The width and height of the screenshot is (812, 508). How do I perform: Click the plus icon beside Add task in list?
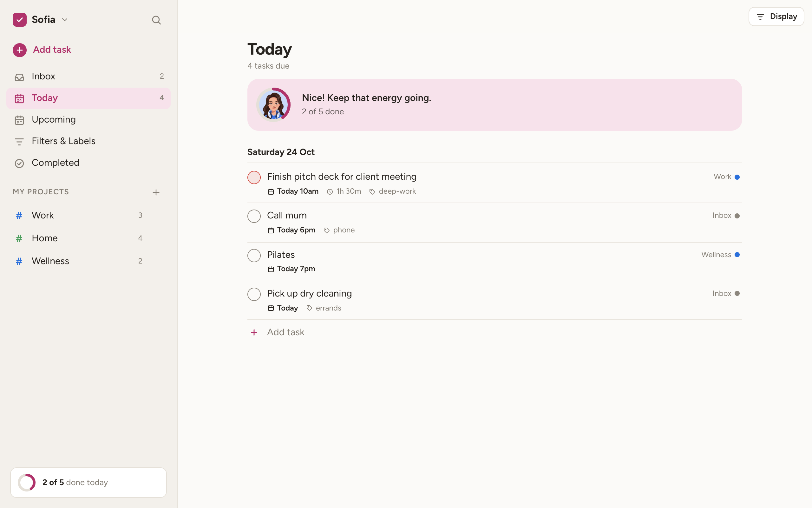click(254, 332)
